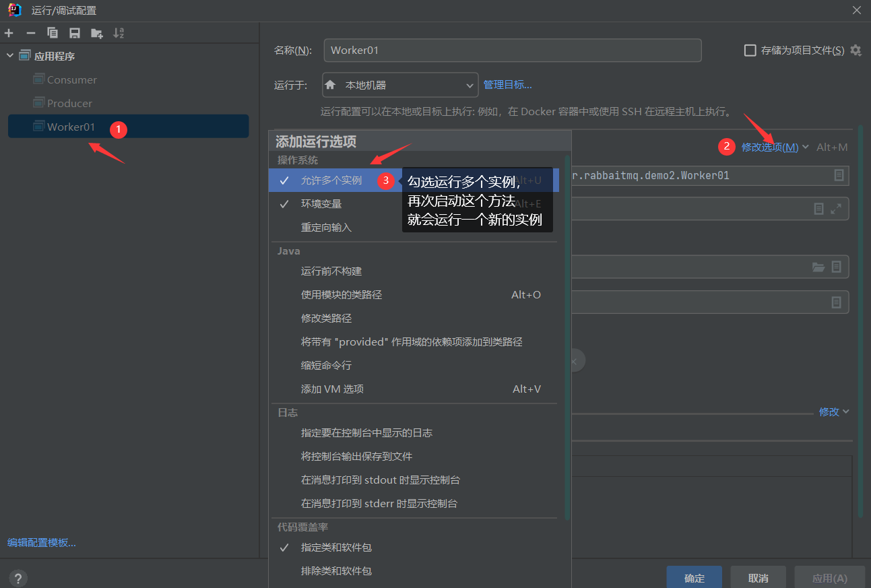Click the list icon in main class field
871x588 pixels.
click(x=839, y=175)
